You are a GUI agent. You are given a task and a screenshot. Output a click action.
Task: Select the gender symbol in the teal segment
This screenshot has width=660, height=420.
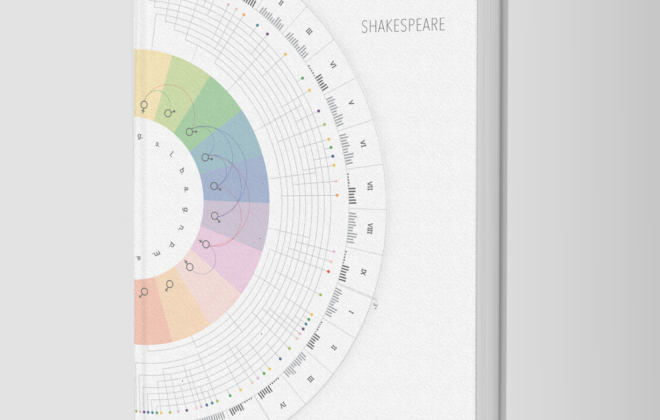(x=206, y=158)
